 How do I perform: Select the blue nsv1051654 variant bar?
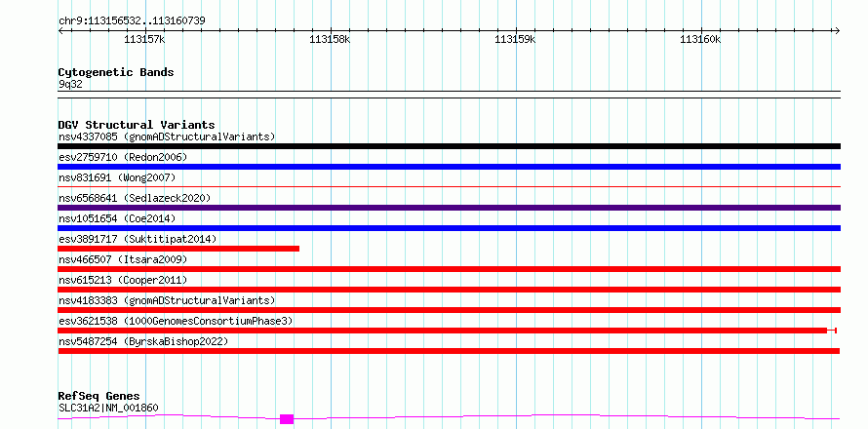click(449, 228)
